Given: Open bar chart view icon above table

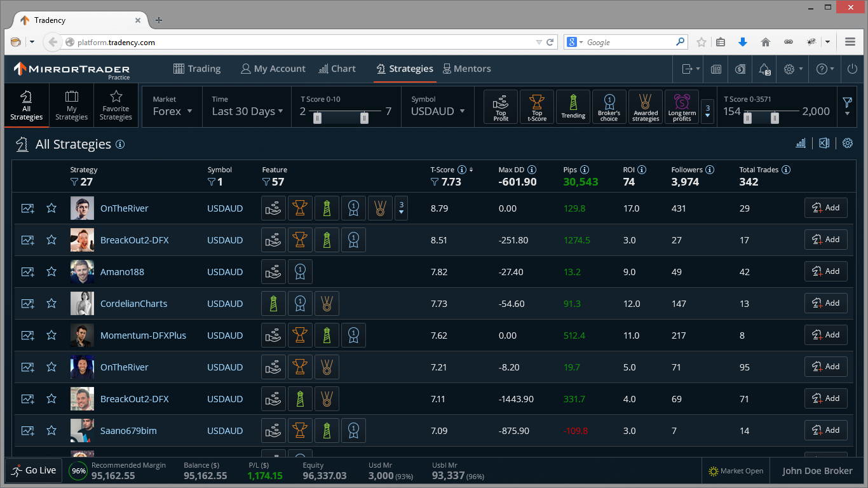Looking at the screenshot, I should click(x=801, y=144).
